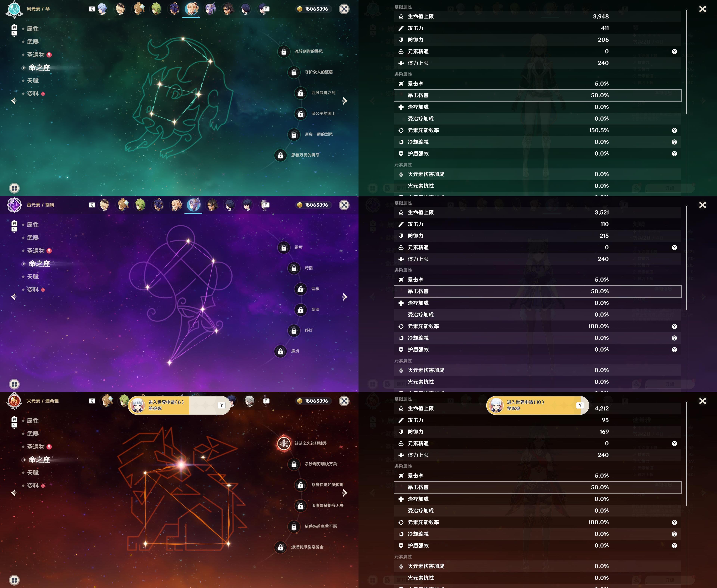Accept join request 进入世界申请(10) with Y
The height and width of the screenshot is (588, 717).
click(x=580, y=405)
